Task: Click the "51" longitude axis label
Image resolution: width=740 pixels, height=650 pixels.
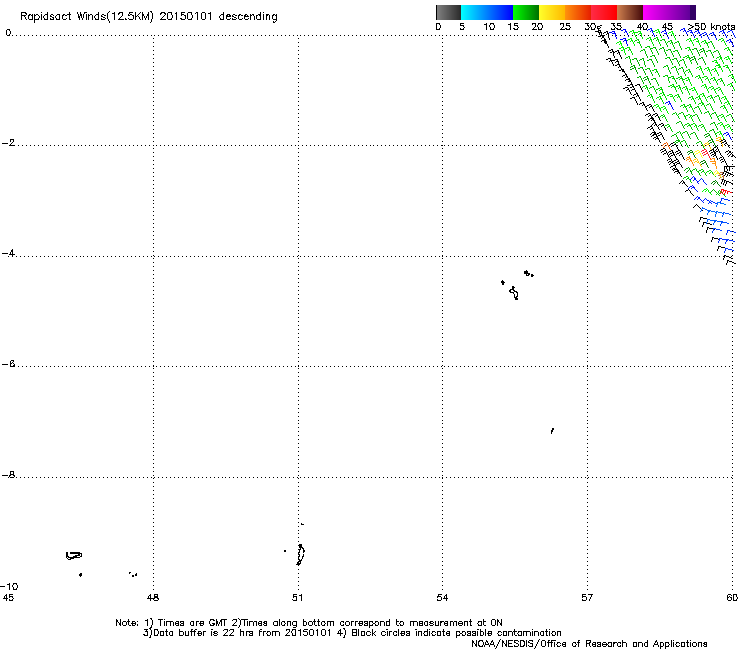Action: pos(297,598)
